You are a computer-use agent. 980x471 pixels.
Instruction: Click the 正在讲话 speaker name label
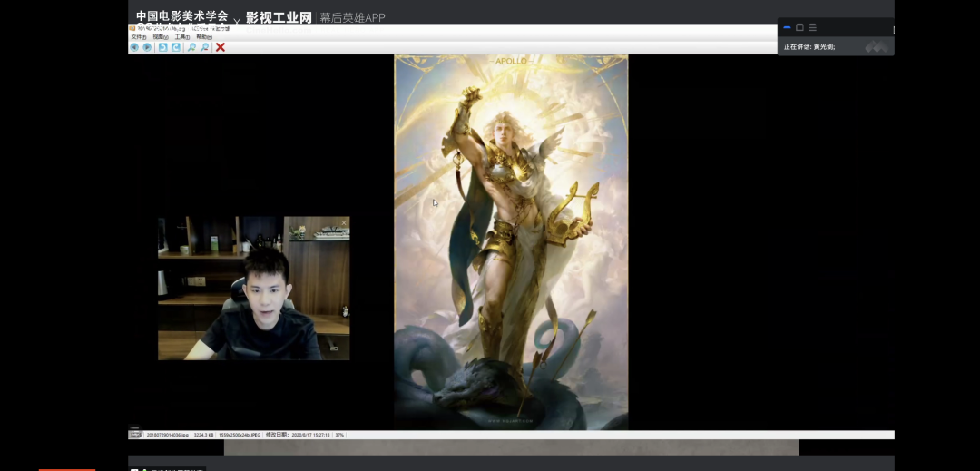pyautogui.click(x=809, y=46)
